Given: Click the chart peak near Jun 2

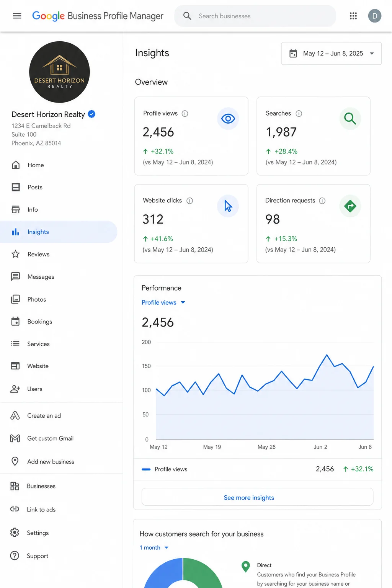Looking at the screenshot, I should [x=327, y=355].
